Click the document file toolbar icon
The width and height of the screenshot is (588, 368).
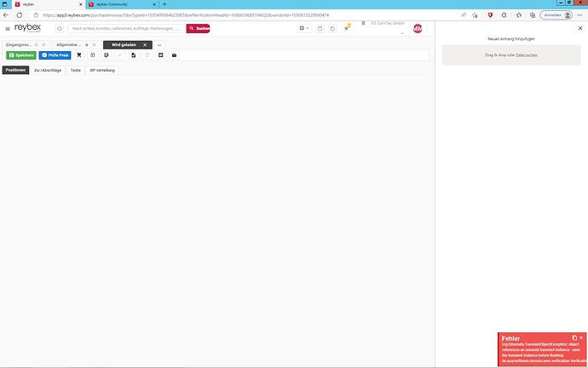tap(134, 55)
